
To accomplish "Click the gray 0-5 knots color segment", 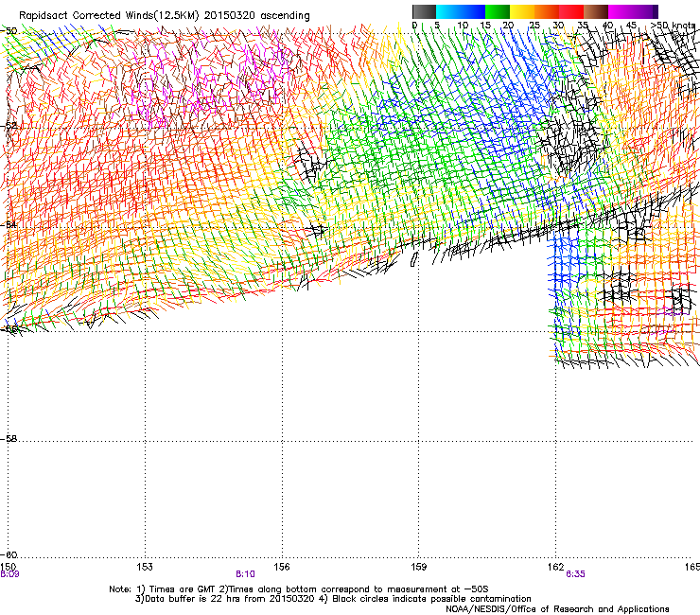I will point(424,11).
